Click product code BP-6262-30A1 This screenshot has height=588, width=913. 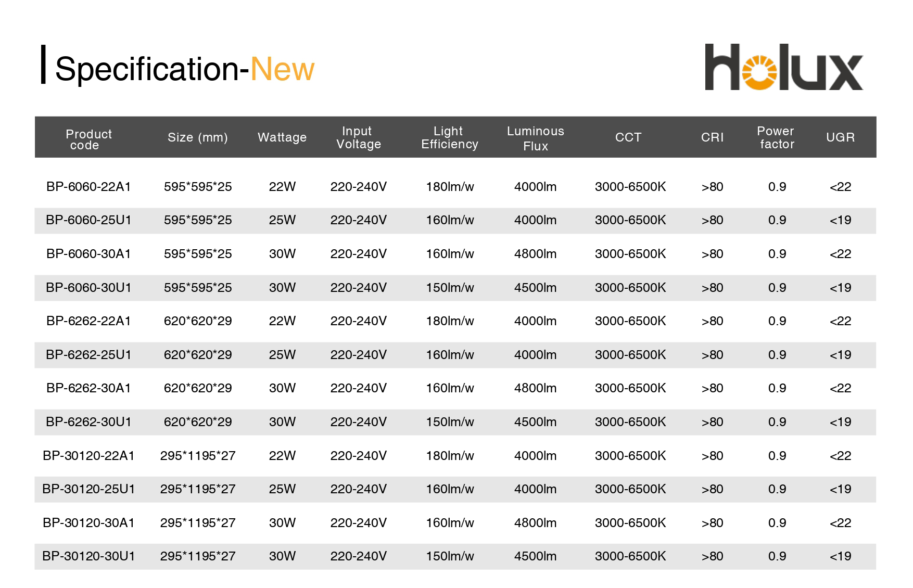(x=88, y=388)
